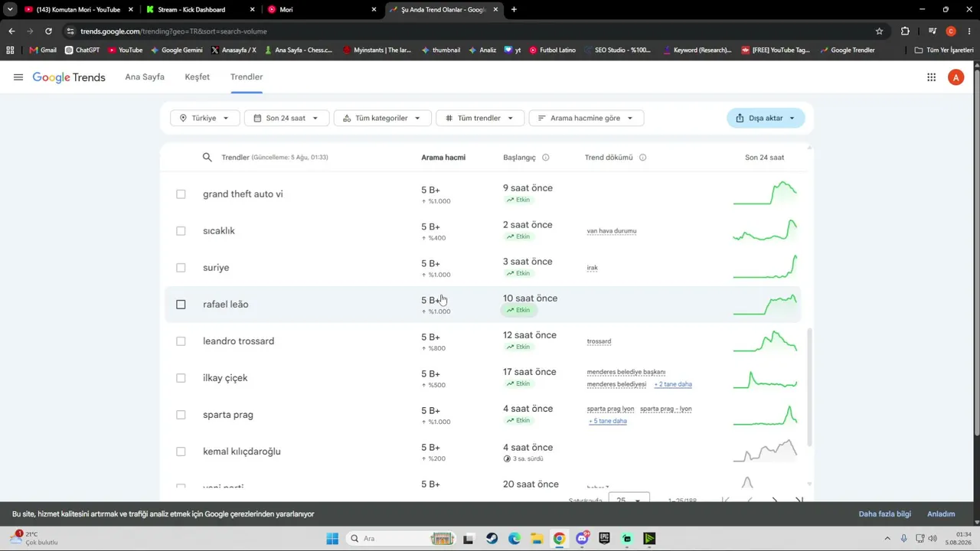980x551 pixels.
Task: Expand +2 tane daha for ilkay çiçek
Action: pos(673,384)
